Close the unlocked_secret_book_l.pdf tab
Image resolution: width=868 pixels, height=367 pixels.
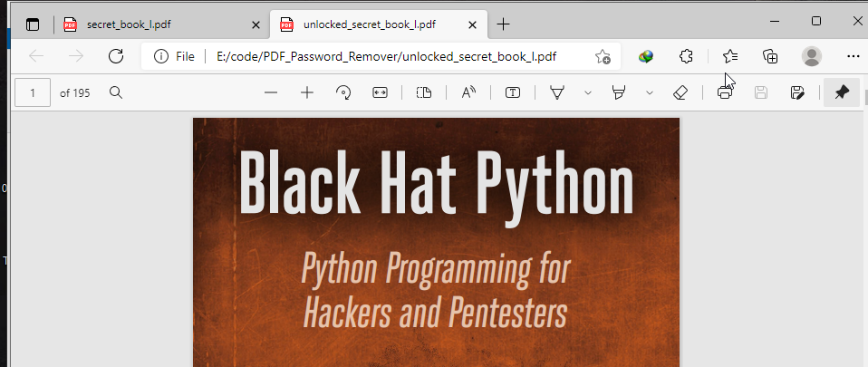[472, 24]
